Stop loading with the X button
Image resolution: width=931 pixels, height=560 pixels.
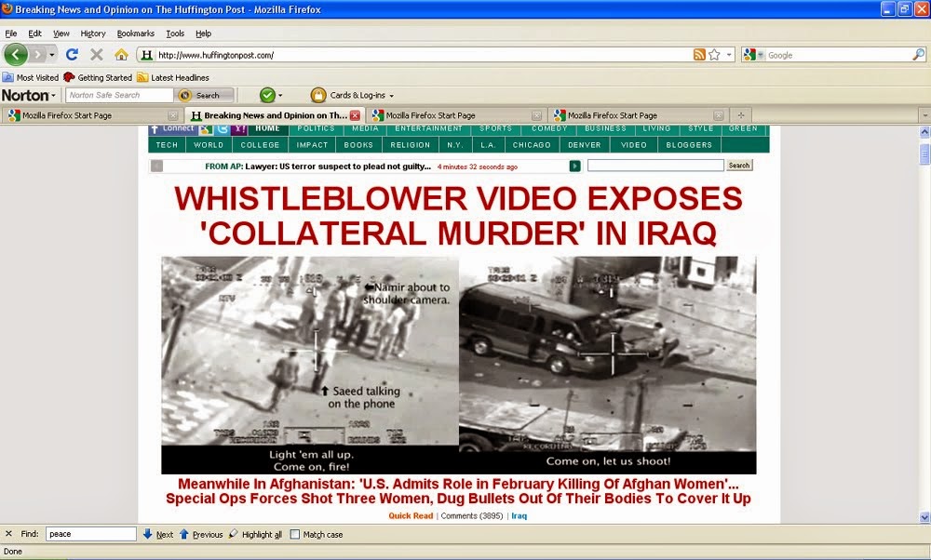point(96,55)
